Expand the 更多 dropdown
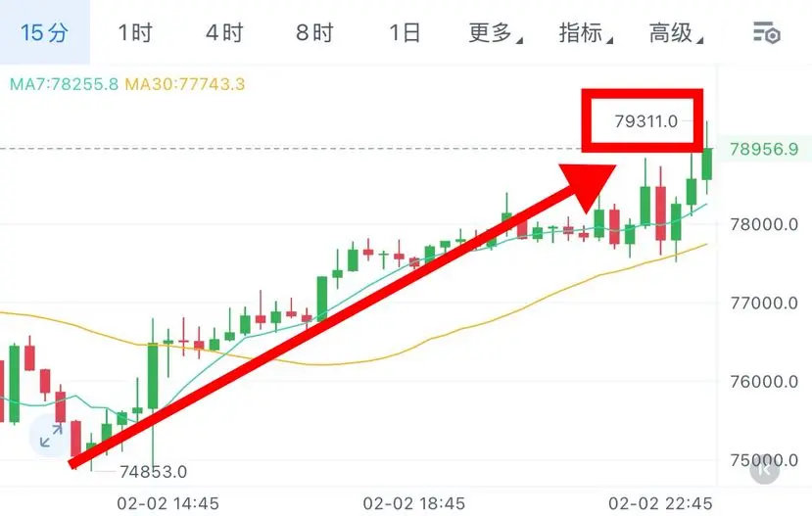Screen dimensions: 812x516 (x=495, y=33)
